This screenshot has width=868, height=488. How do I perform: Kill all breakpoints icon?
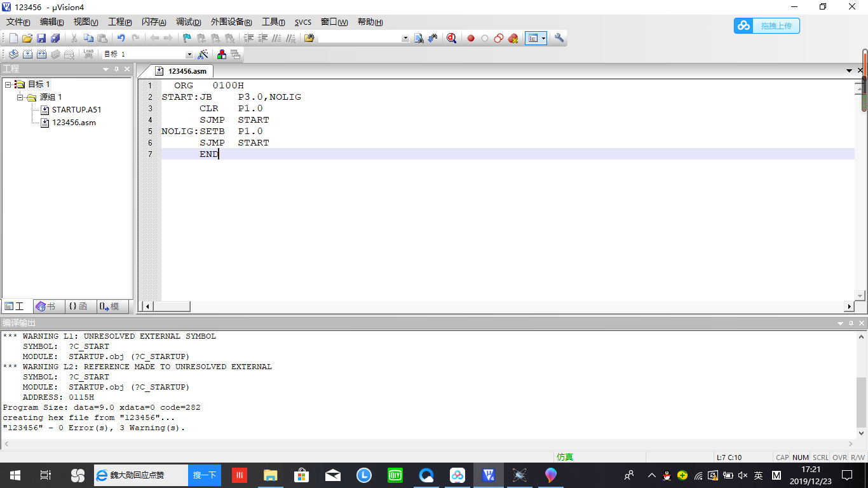(x=513, y=38)
